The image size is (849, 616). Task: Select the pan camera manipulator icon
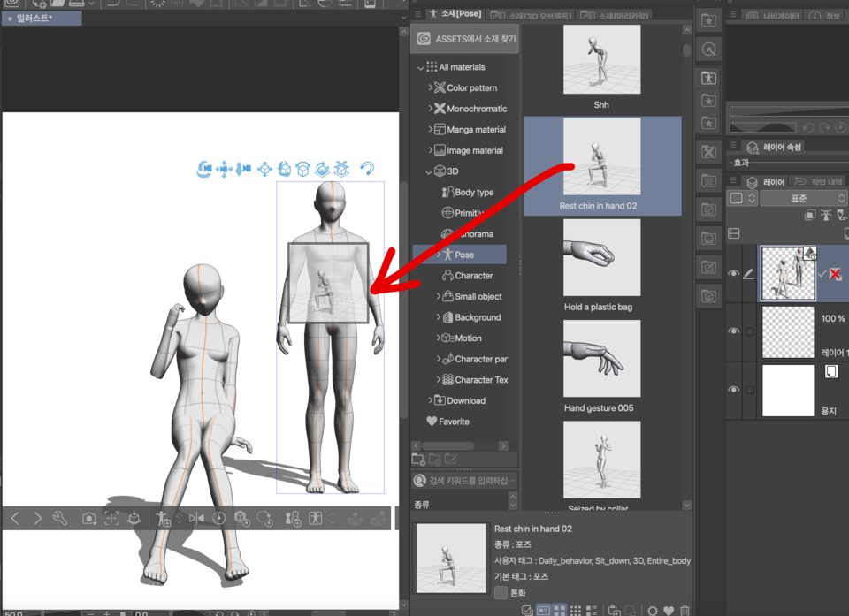tap(224, 169)
